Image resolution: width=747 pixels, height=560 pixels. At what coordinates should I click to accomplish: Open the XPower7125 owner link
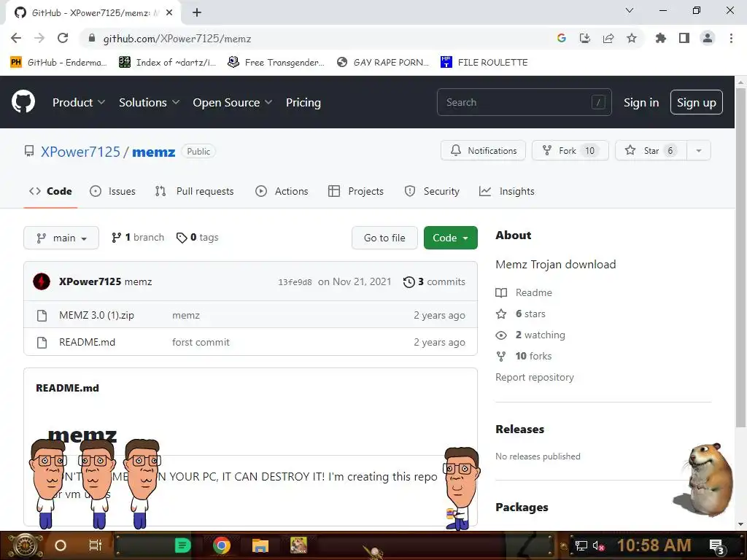[80, 152]
